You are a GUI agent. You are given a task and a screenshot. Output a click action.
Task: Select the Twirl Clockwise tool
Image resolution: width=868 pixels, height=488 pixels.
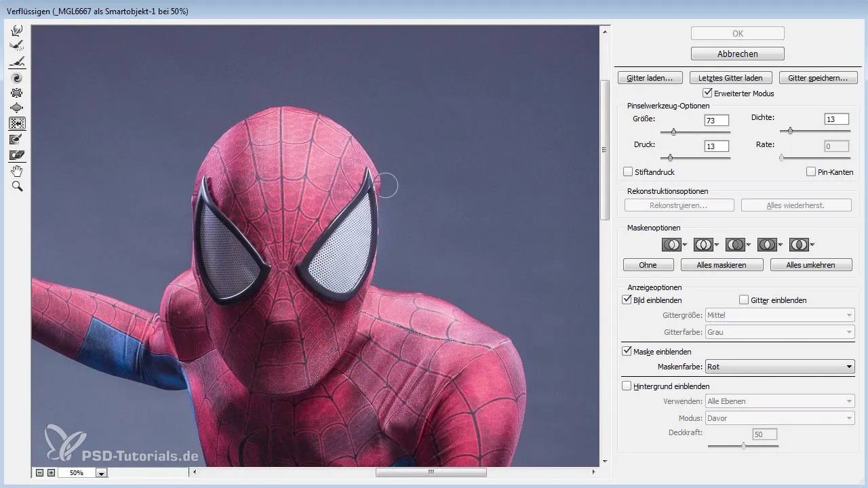coord(18,78)
